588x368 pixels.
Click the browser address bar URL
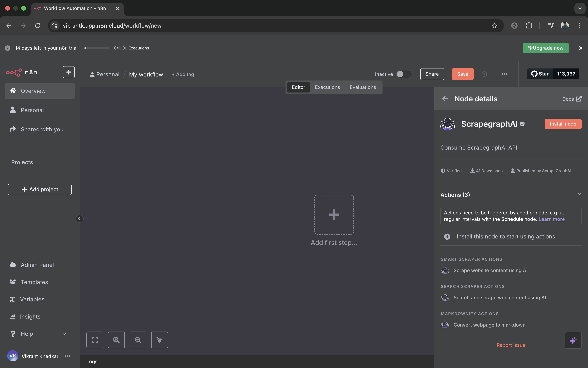tap(112, 26)
